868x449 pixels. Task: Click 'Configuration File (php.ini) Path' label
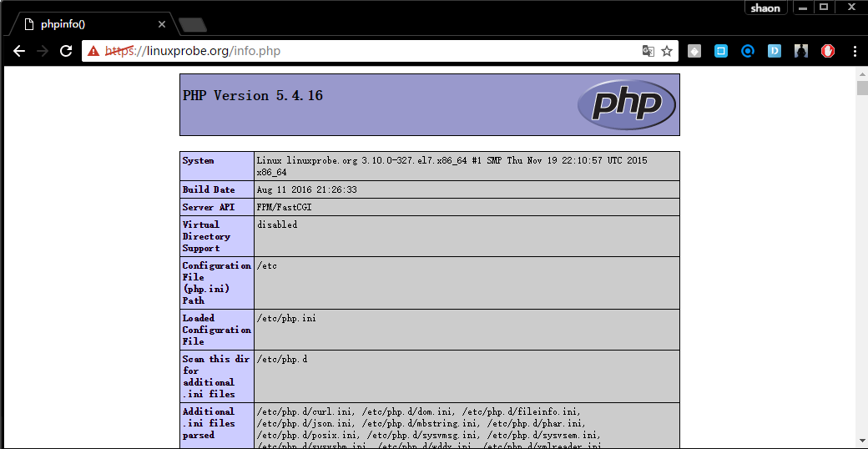click(x=216, y=283)
